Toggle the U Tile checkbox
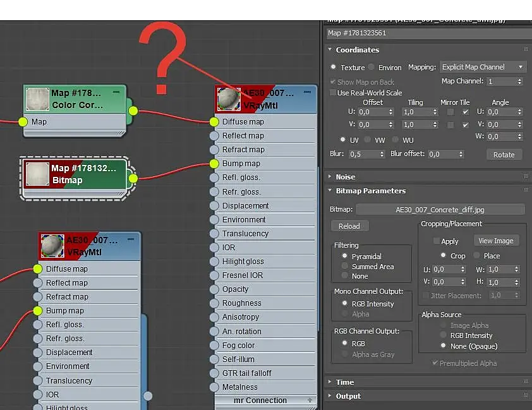 point(466,112)
